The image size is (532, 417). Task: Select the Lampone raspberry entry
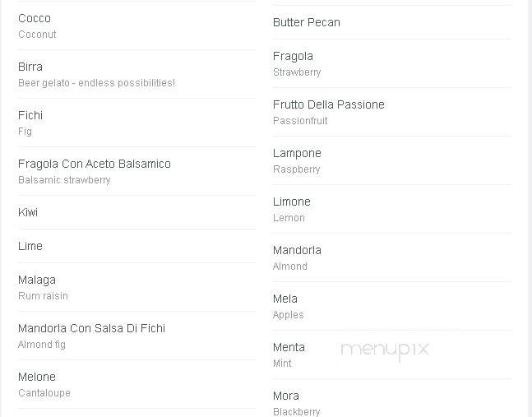[x=392, y=161]
